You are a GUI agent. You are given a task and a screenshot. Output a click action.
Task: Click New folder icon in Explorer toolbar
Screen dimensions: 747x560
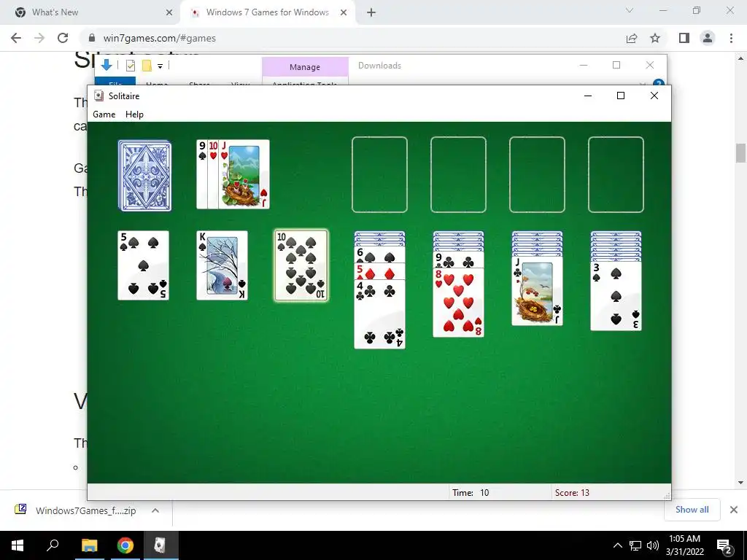[x=147, y=66]
